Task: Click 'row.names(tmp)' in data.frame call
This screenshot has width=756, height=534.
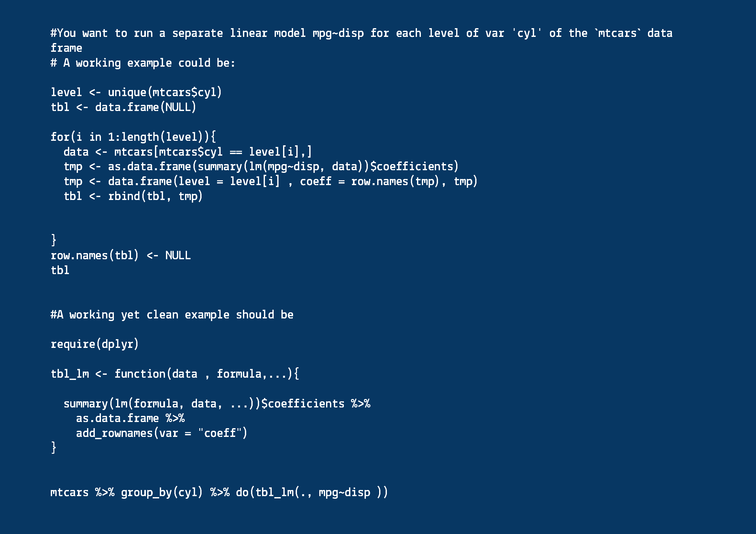Action: pyautogui.click(x=395, y=181)
